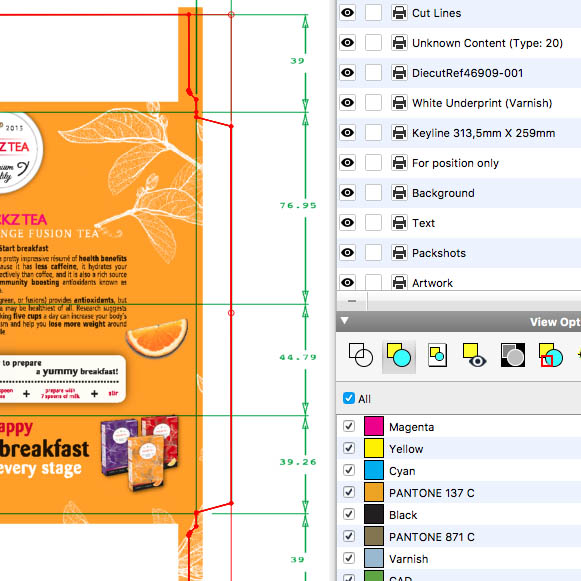Viewport: 581px width, 581px height.
Task: Hide the Unknown Content (Type: 20) layer
Action: (347, 43)
